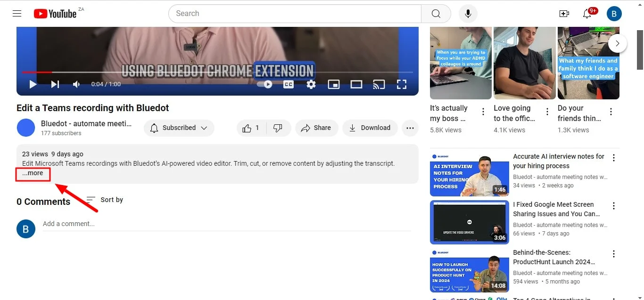Click the comment box user avatar
The height and width of the screenshot is (300, 644).
[x=26, y=228]
